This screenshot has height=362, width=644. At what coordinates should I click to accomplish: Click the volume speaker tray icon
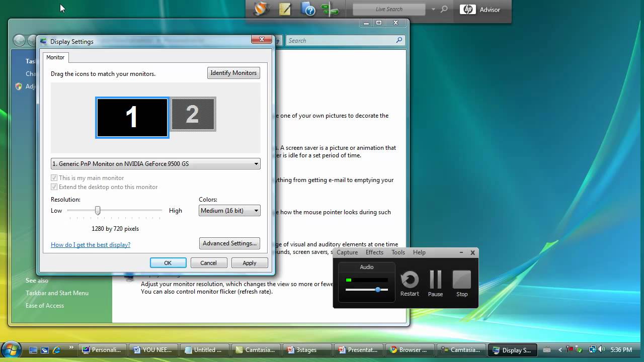pos(601,350)
